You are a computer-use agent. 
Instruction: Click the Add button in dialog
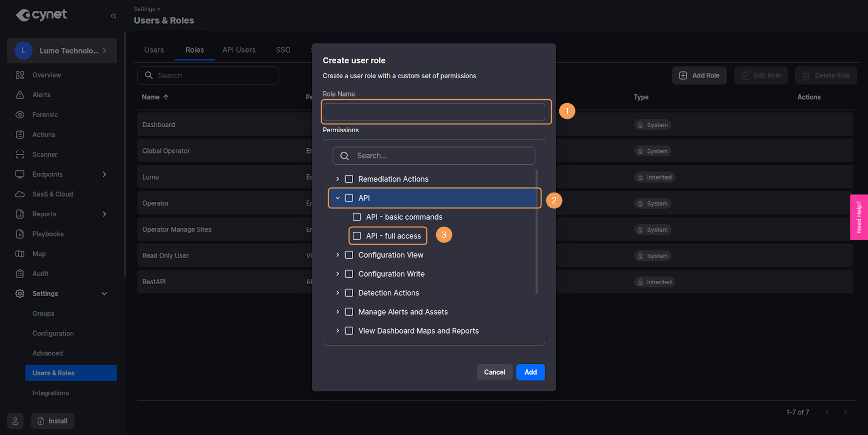tap(530, 372)
